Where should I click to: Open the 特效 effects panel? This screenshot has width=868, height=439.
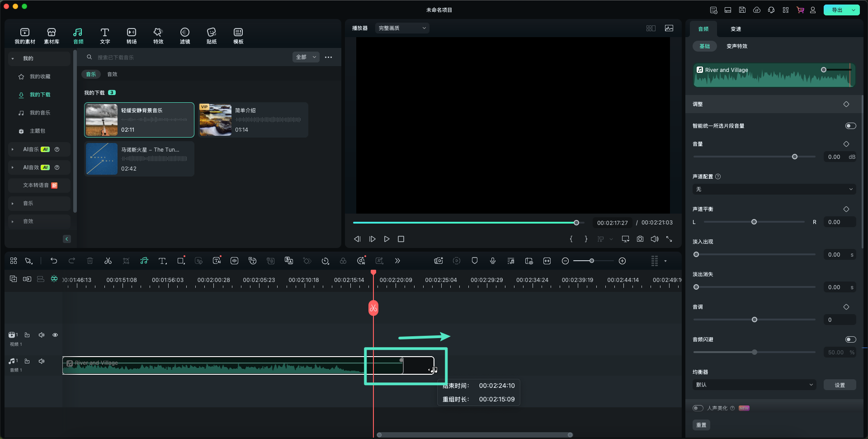[x=158, y=36]
